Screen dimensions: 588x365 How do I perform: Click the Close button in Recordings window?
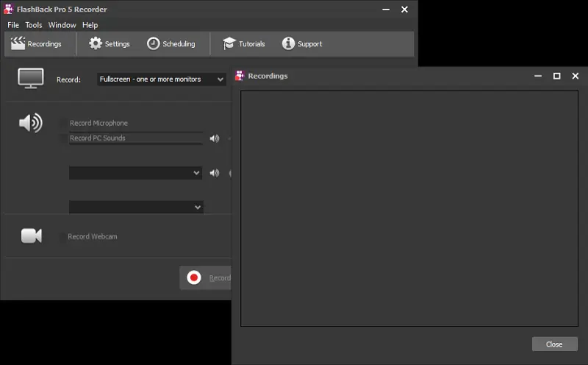555,344
